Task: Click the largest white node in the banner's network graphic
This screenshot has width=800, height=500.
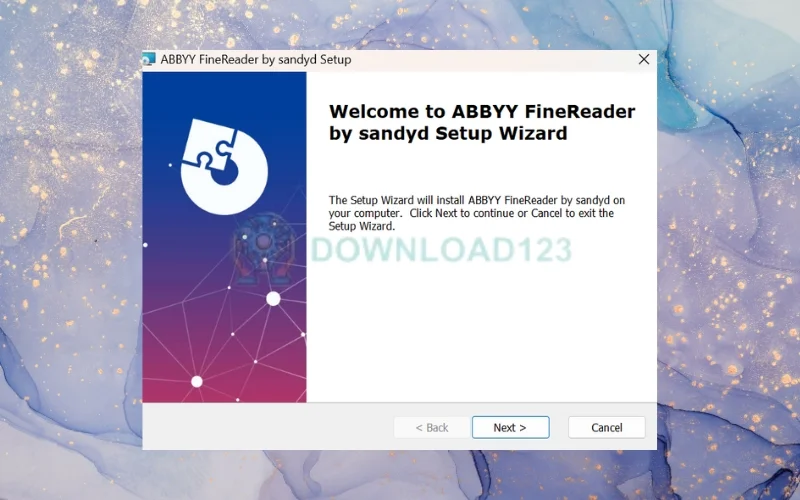Action: 273,298
